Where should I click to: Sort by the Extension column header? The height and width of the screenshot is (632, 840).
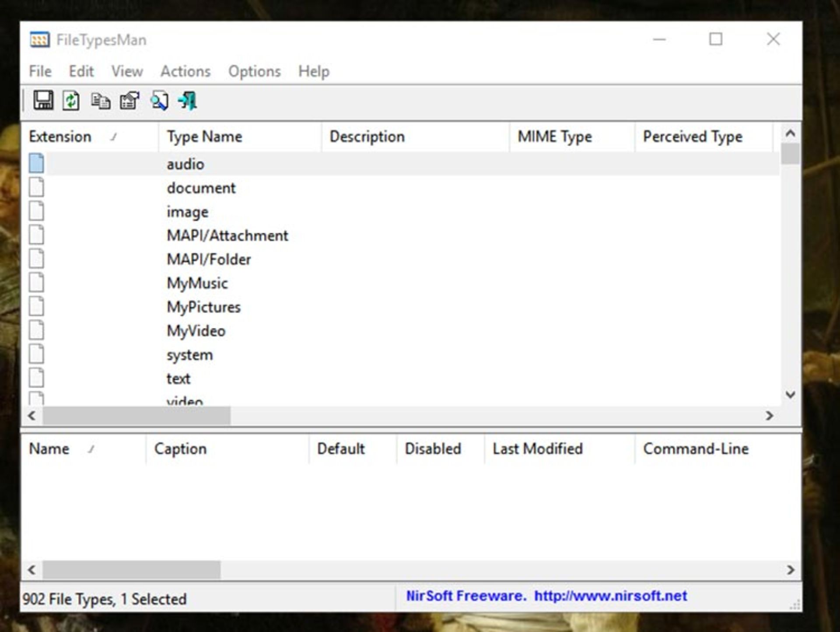tap(90, 137)
